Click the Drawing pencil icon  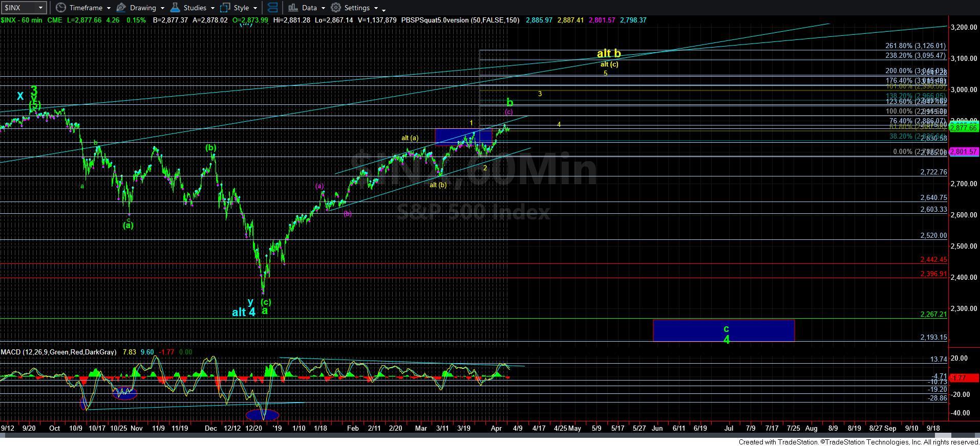pos(121,8)
